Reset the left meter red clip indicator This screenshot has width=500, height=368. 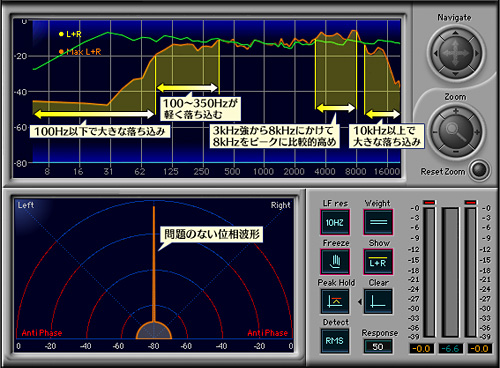(x=429, y=202)
